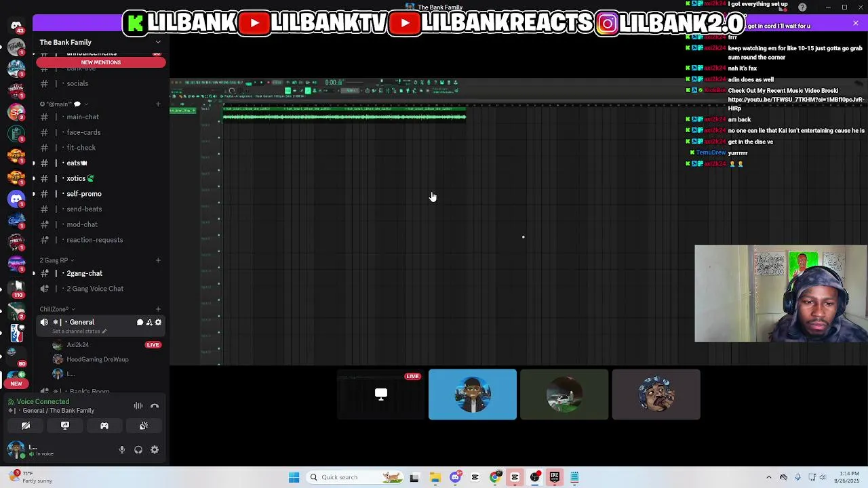868x488 pixels.
Task: Open the mod-chat channel
Action: (x=100, y=224)
